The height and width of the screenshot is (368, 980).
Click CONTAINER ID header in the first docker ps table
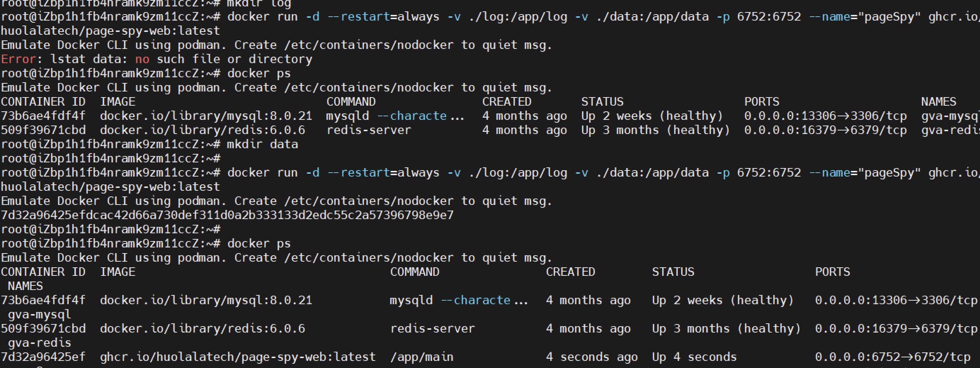43,102
